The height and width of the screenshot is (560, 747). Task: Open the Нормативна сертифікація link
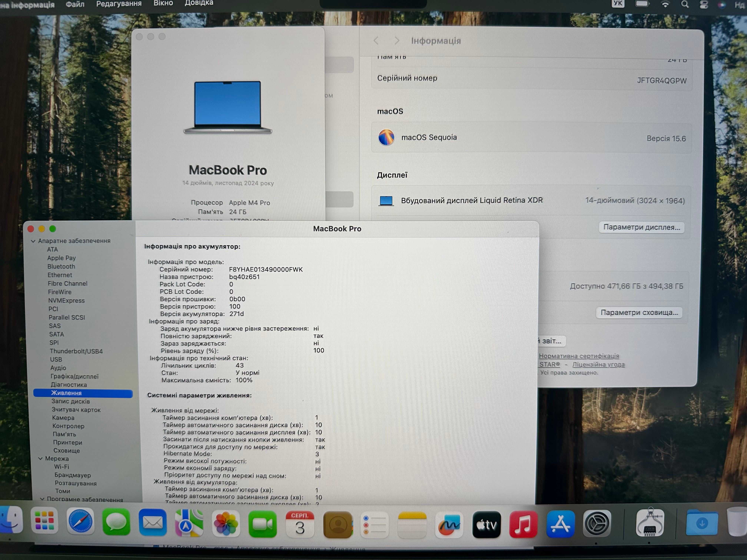click(x=579, y=356)
